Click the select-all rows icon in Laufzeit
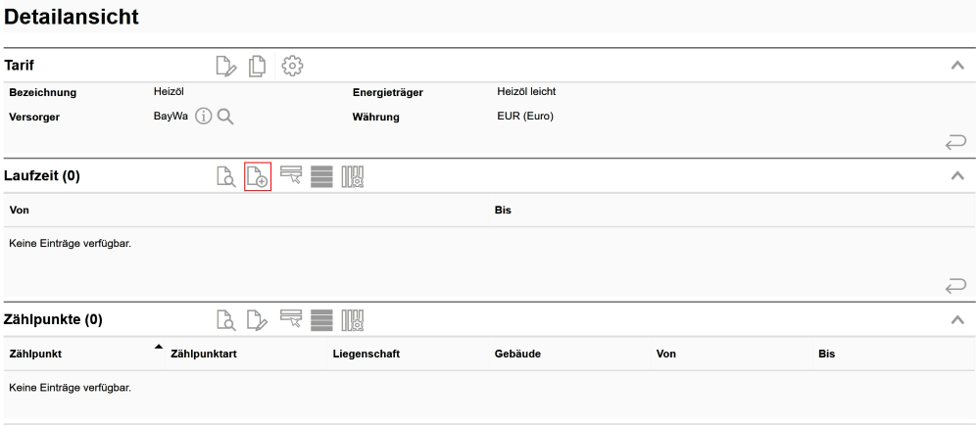Screen dimensions: 980x427 321,177
